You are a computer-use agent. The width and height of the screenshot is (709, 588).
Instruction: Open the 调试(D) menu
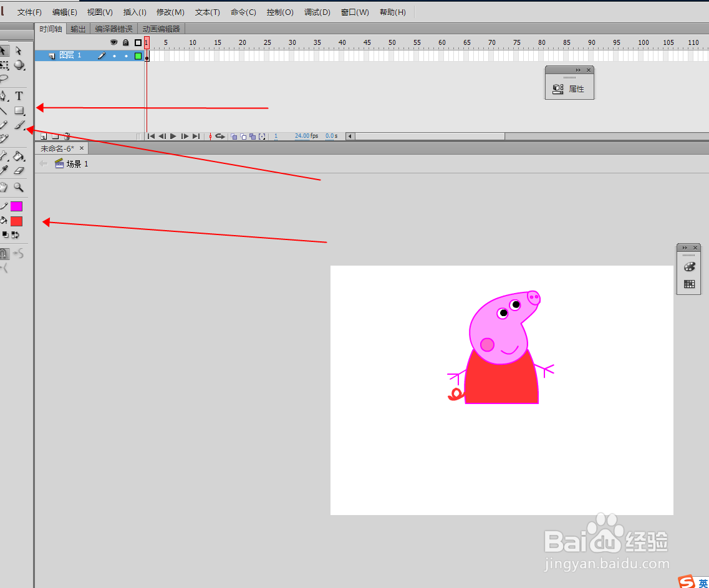[317, 12]
